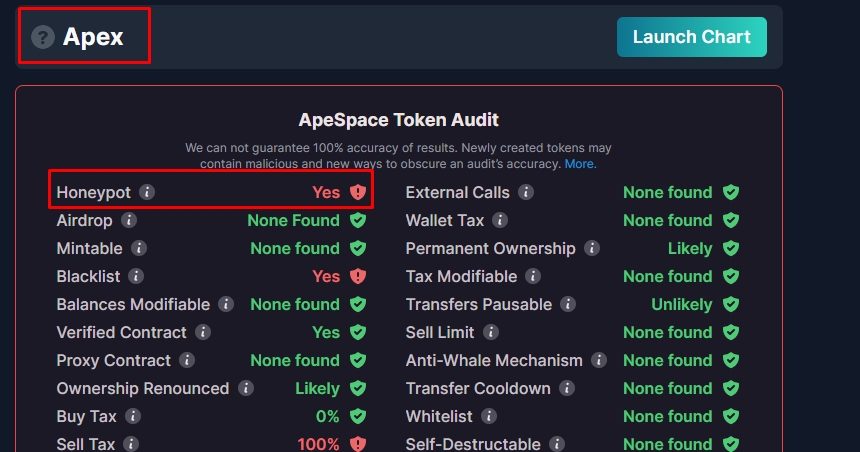The height and width of the screenshot is (452, 860).
Task: Click the question mark icon beside Apex
Action: [42, 37]
